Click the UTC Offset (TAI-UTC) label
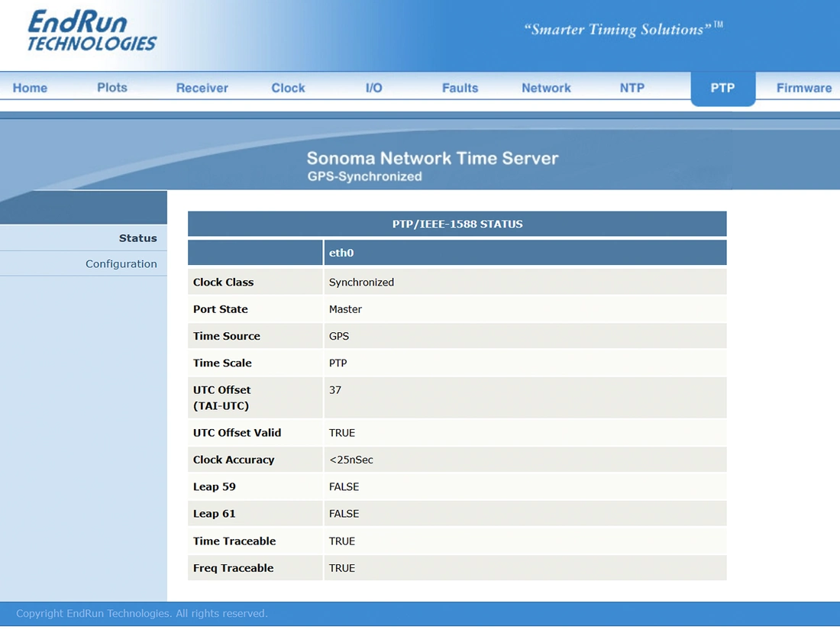 coord(221,398)
